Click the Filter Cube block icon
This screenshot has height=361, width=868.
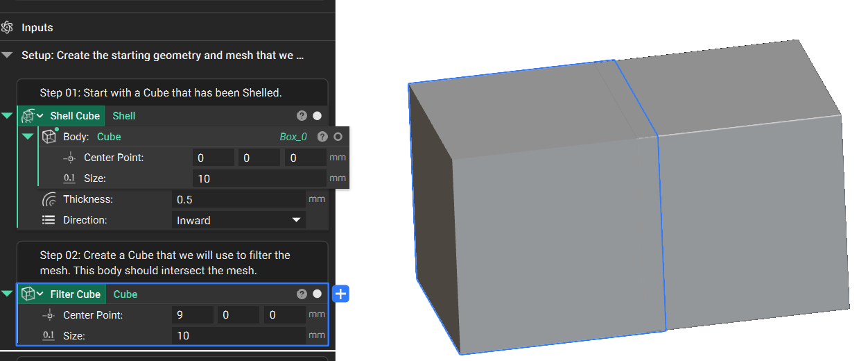pyautogui.click(x=28, y=294)
